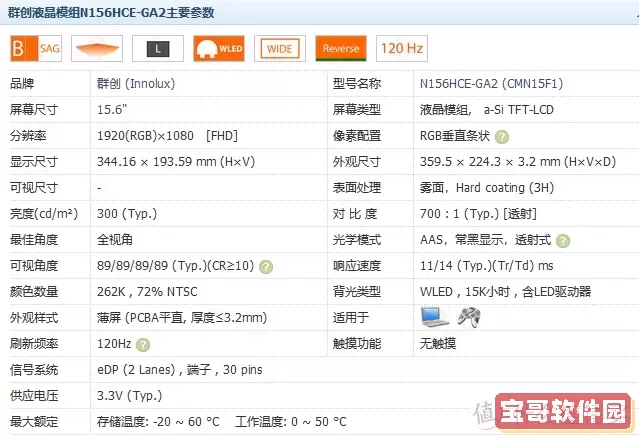Click the WIDE viewing angle badge
This screenshot has height=440, width=639.
point(280,48)
